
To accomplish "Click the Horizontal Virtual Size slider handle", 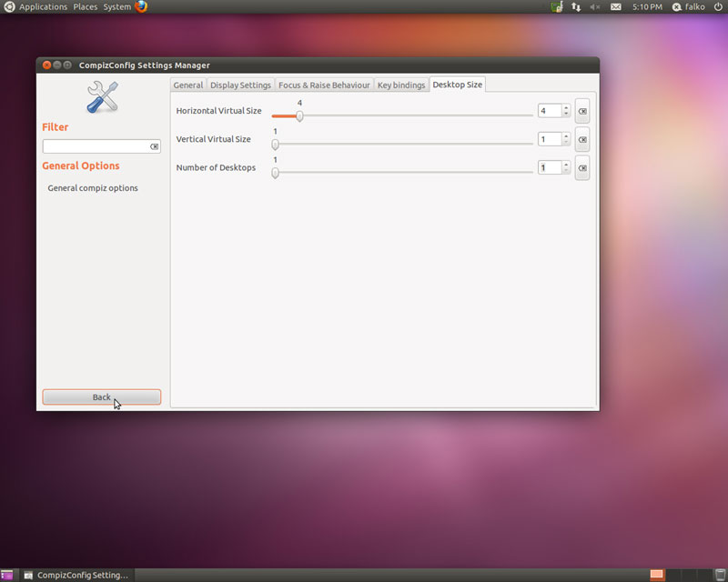I will coord(299,116).
